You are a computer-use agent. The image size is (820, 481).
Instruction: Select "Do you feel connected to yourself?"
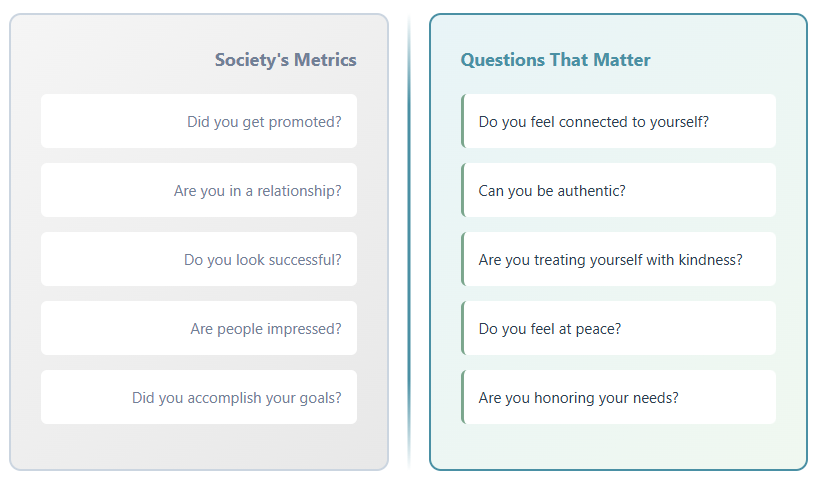(x=619, y=121)
